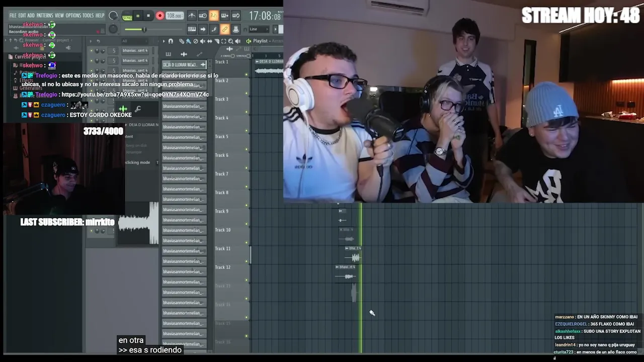Mute Track 2 using its green LED
This screenshot has height=362, width=644.
click(247, 93)
